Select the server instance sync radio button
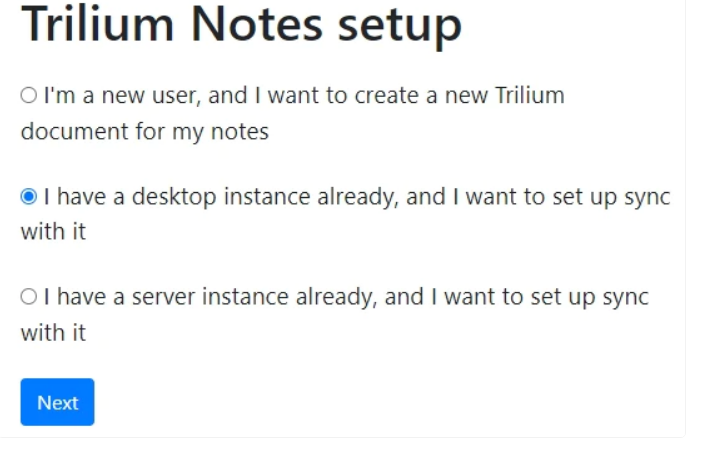This screenshot has height=449, width=714. point(28,297)
